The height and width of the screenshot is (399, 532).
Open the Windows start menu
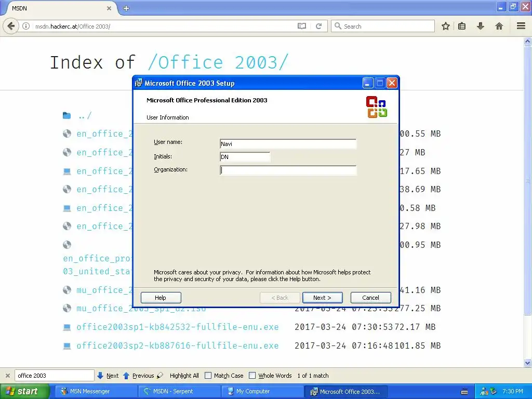coord(25,391)
